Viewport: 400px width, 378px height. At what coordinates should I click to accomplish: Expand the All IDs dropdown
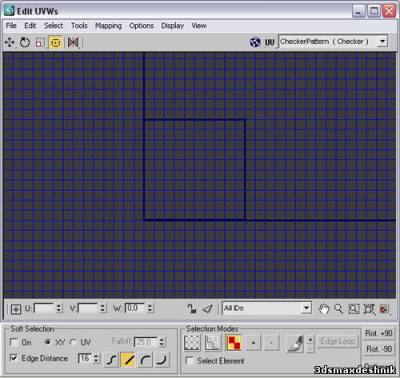(x=306, y=308)
